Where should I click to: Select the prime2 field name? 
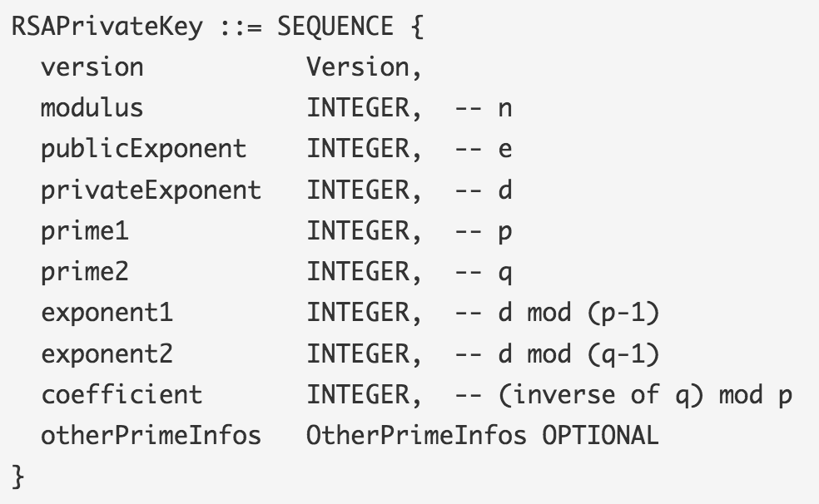click(x=85, y=272)
